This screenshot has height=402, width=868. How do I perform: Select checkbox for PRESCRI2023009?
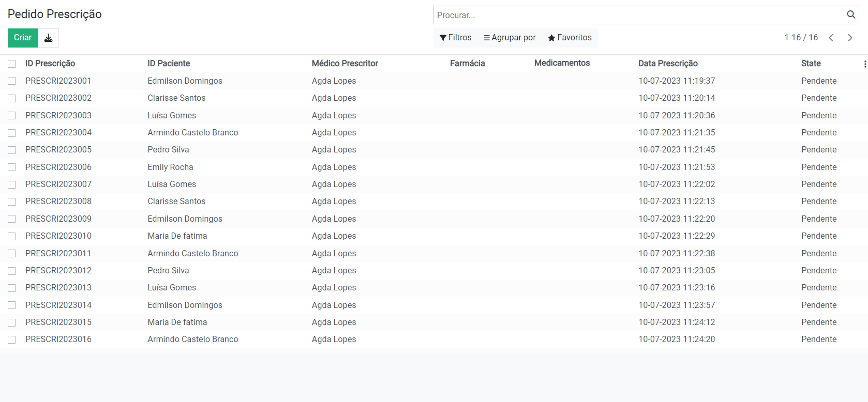pos(12,219)
